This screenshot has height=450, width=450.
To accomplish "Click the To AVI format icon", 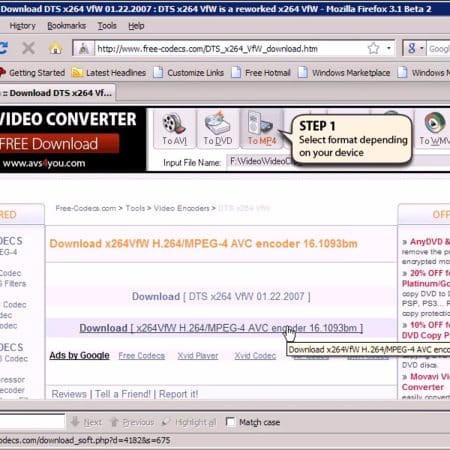I will pos(174,129).
